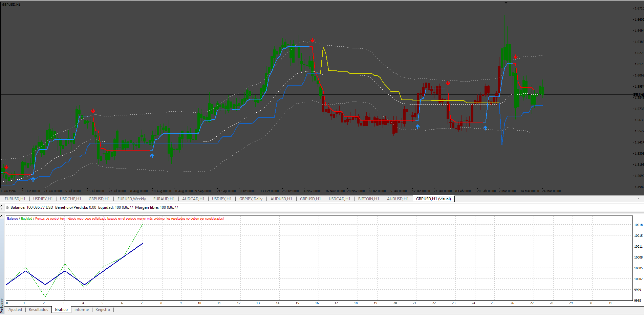Click the vertical Probador panel label
This screenshot has height=315, width=644.
[2, 306]
